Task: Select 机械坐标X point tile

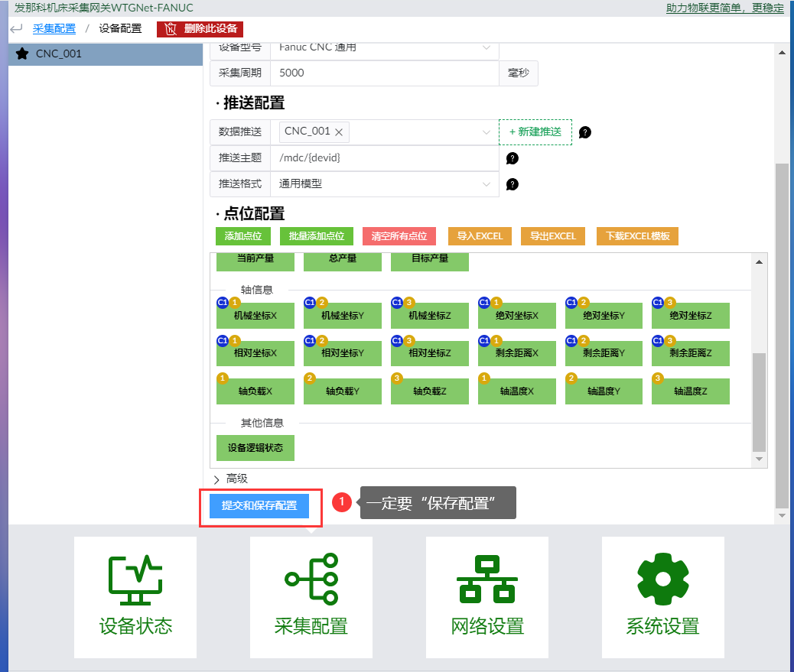Action: point(255,316)
